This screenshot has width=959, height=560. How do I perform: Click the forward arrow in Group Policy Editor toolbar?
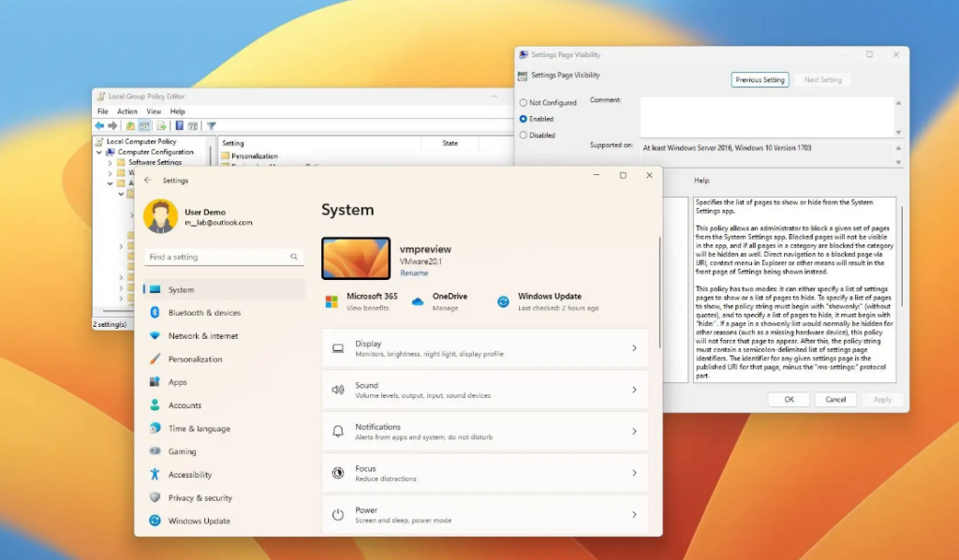[112, 125]
